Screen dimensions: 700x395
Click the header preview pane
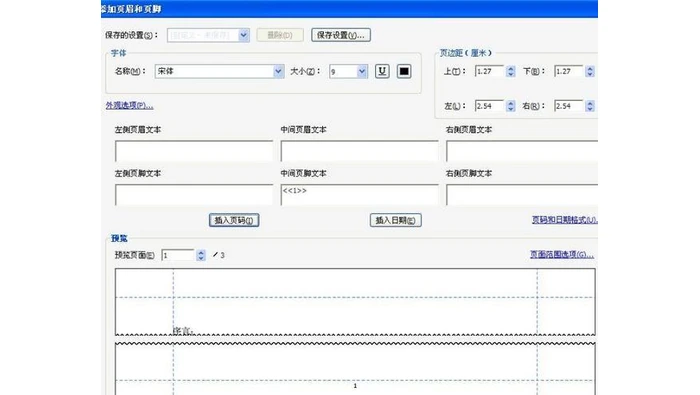[x=355, y=302]
